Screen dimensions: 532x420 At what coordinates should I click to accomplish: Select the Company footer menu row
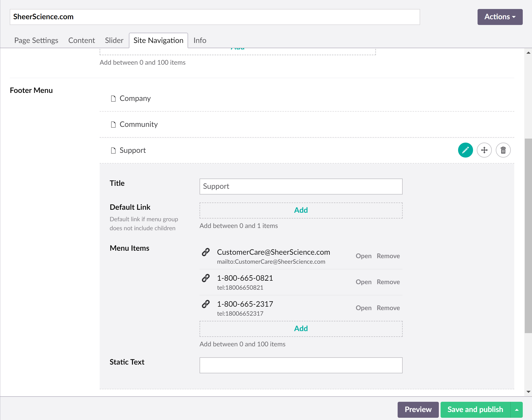[307, 99]
